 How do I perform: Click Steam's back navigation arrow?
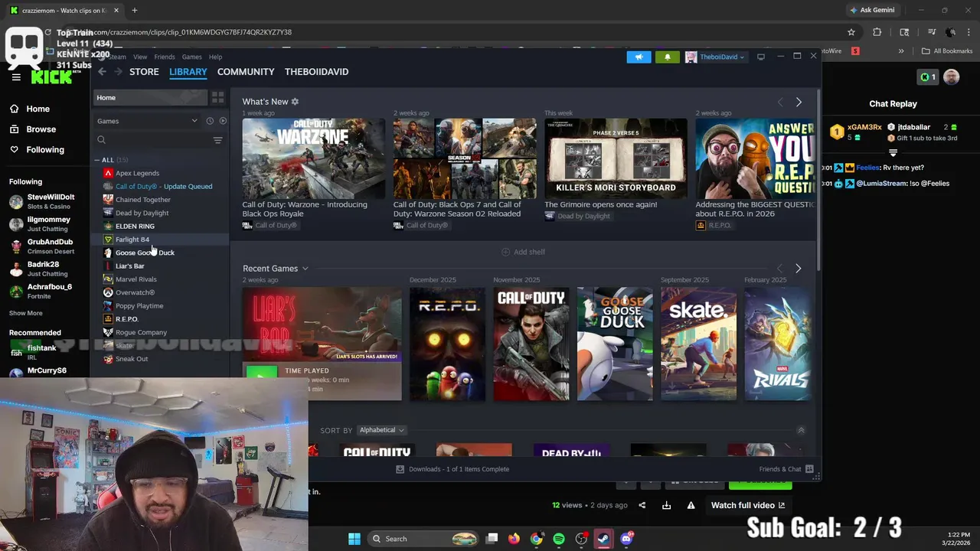102,71
